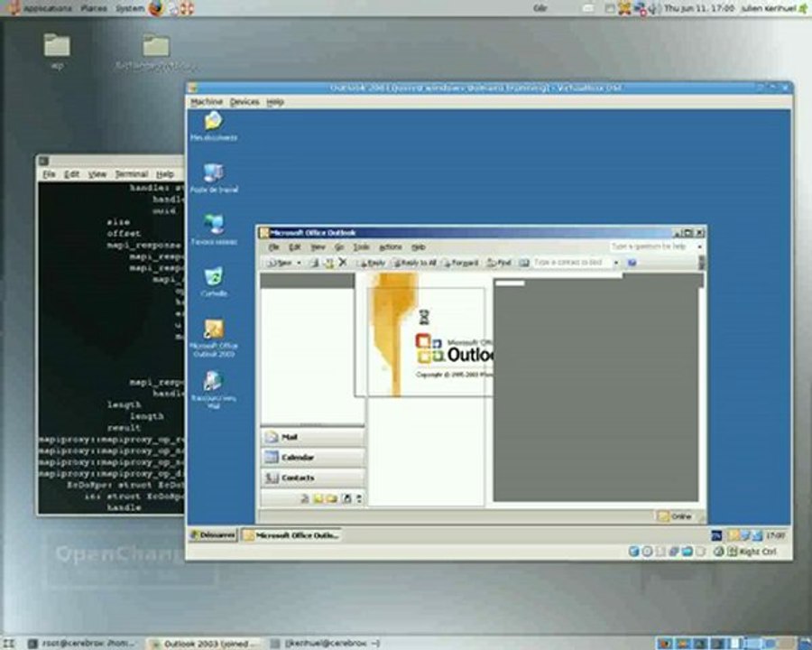Image resolution: width=812 pixels, height=650 pixels.
Task: Open the terminal window's View menu
Action: click(97, 174)
